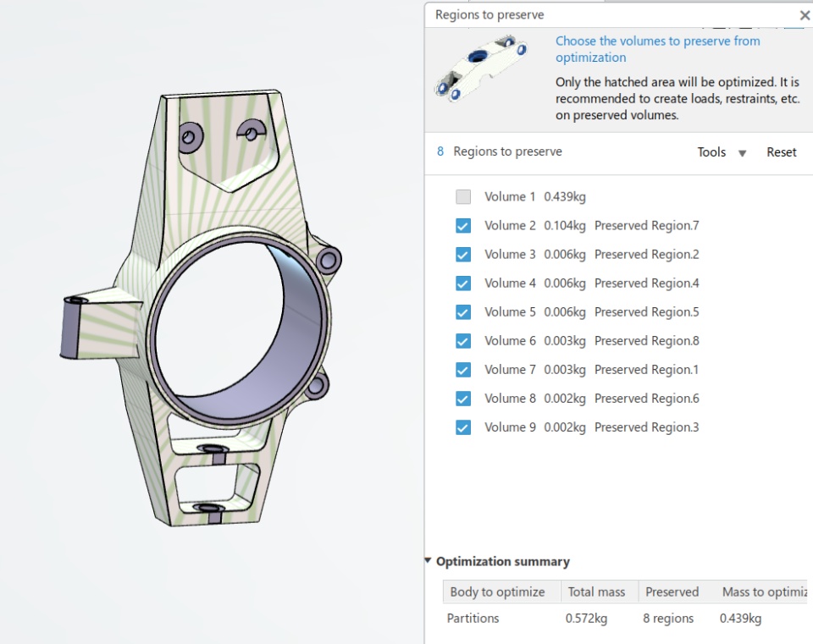Toggle the Volume 4 checkbox off
The image size is (813, 644).
[463, 283]
